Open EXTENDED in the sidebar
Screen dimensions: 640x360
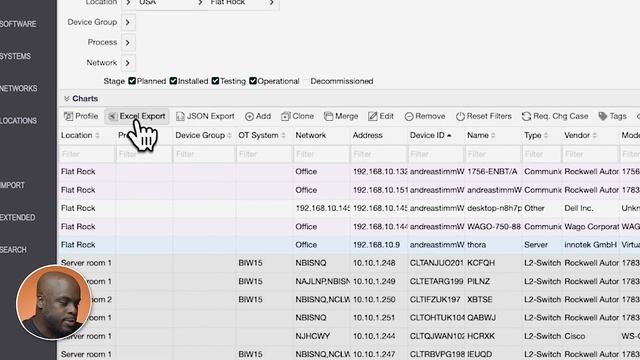coord(18,218)
